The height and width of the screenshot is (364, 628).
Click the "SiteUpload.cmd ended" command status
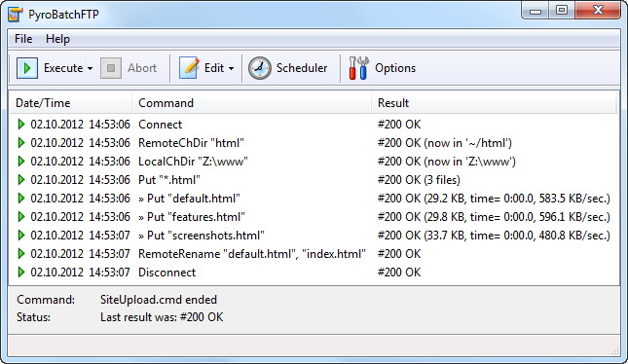pyautogui.click(x=159, y=300)
